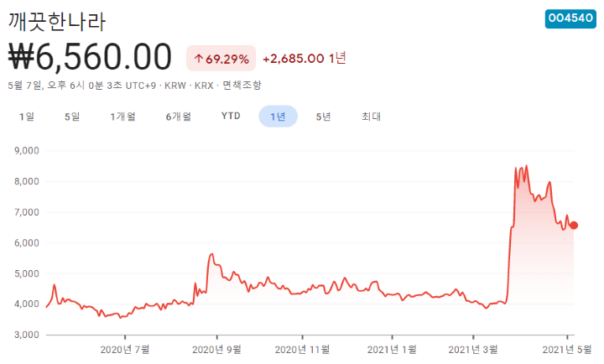This screenshot has height=364, width=604.
Task: Select the YTD range tab
Action: [231, 116]
